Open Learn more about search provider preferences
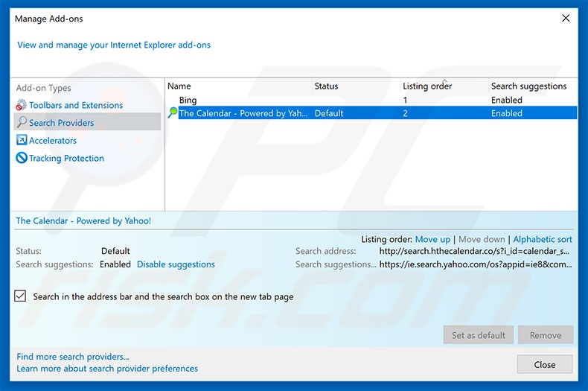Viewport: 588px width, 391px height. [107, 369]
